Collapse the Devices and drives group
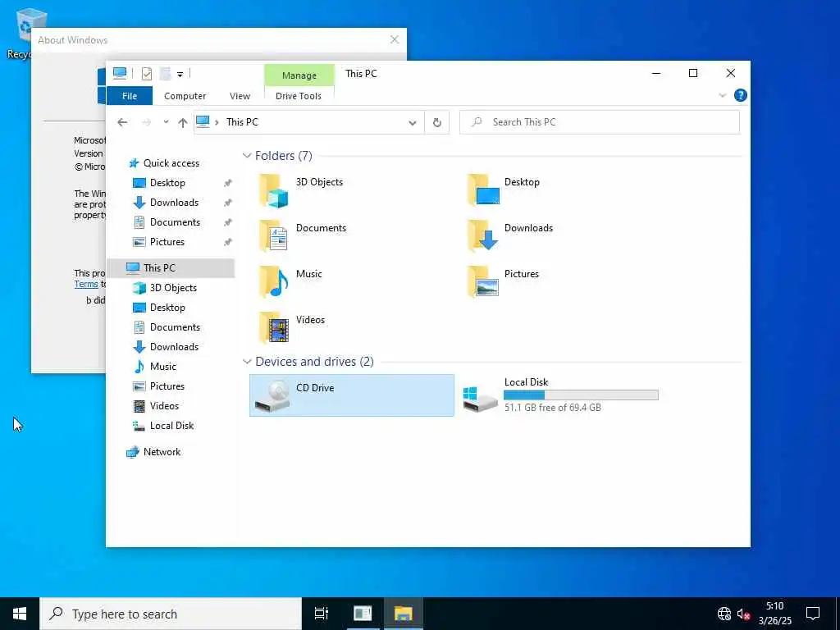The width and height of the screenshot is (840, 630). (x=247, y=362)
